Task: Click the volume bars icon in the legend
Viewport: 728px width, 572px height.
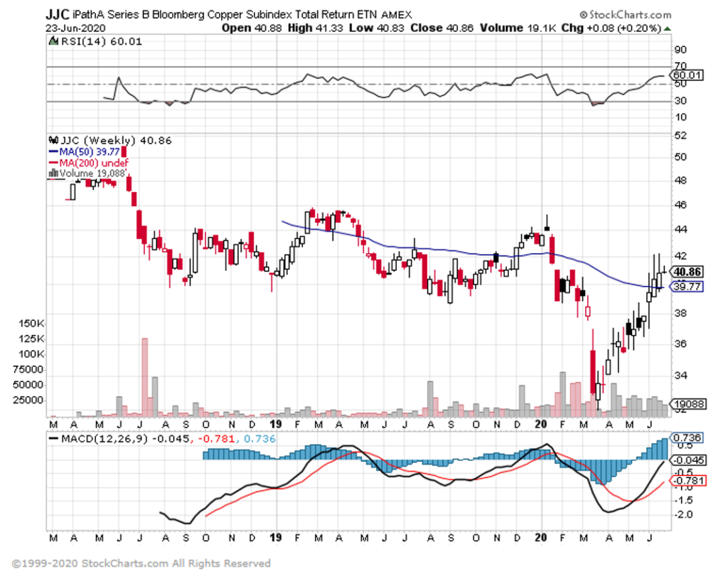Action: pos(53,174)
